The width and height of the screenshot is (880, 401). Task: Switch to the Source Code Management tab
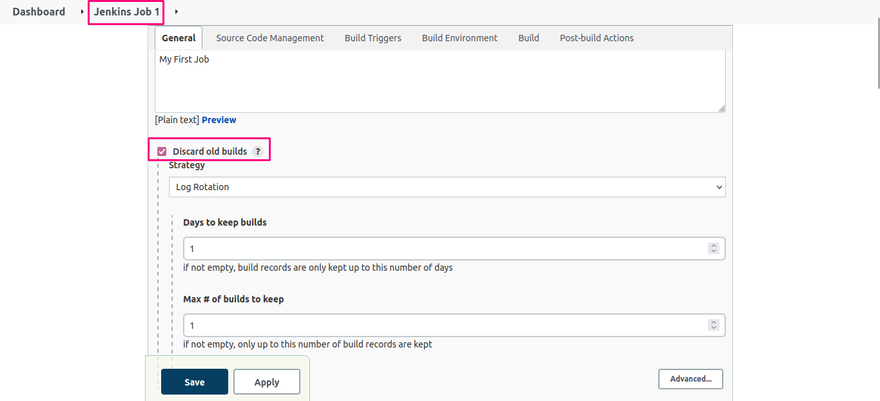pyautogui.click(x=270, y=38)
